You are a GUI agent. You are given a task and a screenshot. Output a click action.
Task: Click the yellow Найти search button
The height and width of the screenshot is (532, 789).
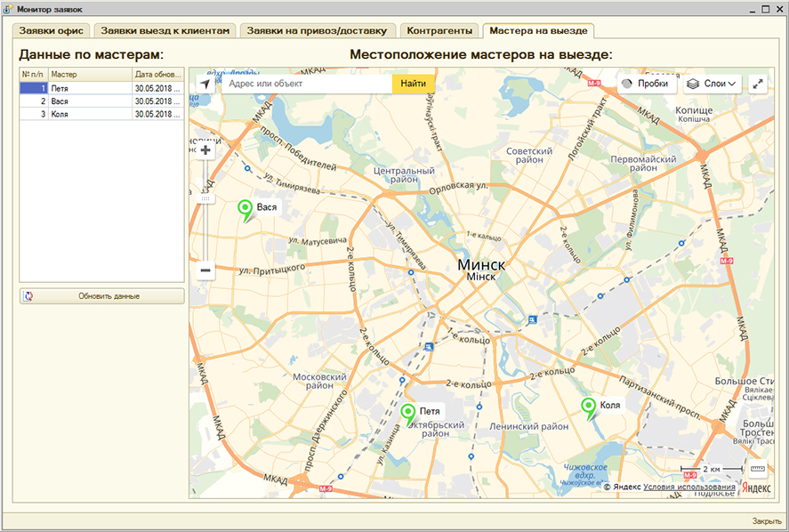[413, 84]
